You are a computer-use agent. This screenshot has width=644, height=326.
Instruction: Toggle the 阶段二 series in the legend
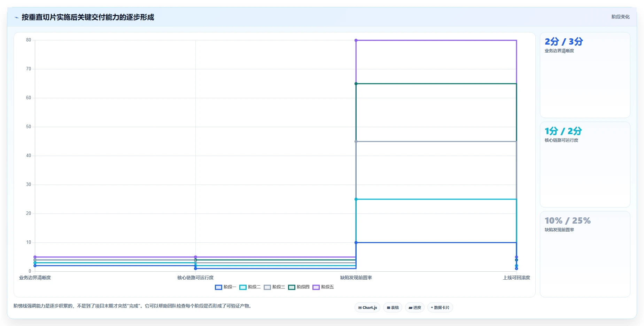250,287
